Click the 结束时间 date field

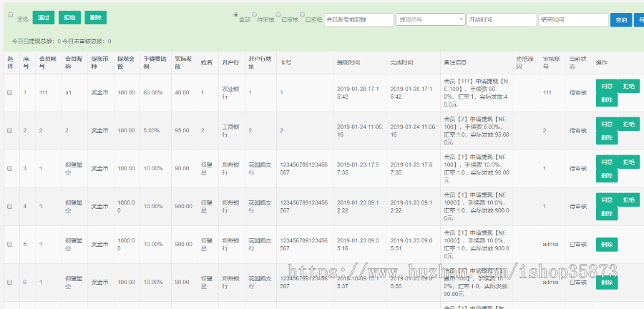point(572,19)
